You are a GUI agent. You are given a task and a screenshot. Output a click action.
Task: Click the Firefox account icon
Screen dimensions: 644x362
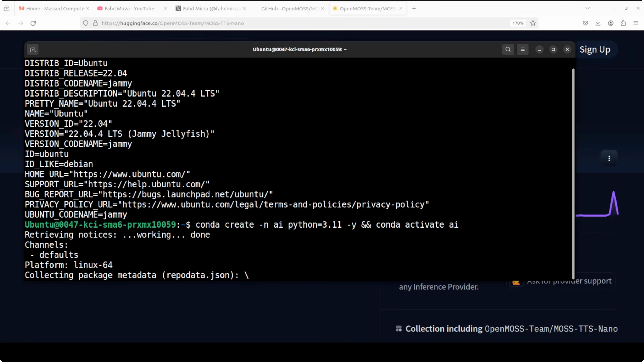[611, 23]
